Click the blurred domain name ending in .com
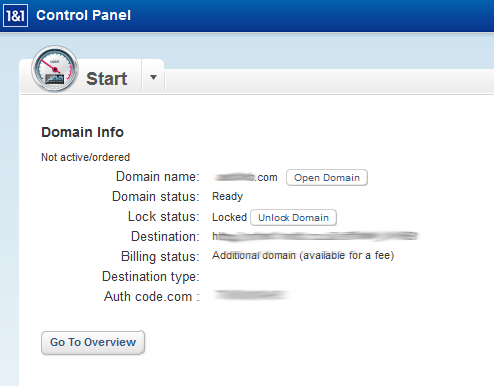Screen dimensions: 494x386 (x=246, y=177)
